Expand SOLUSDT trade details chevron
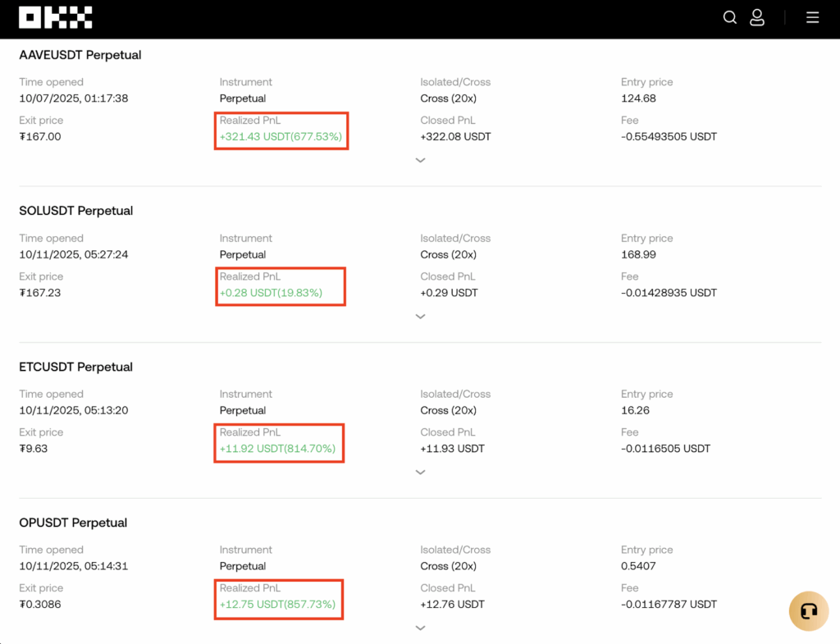 pos(420,316)
